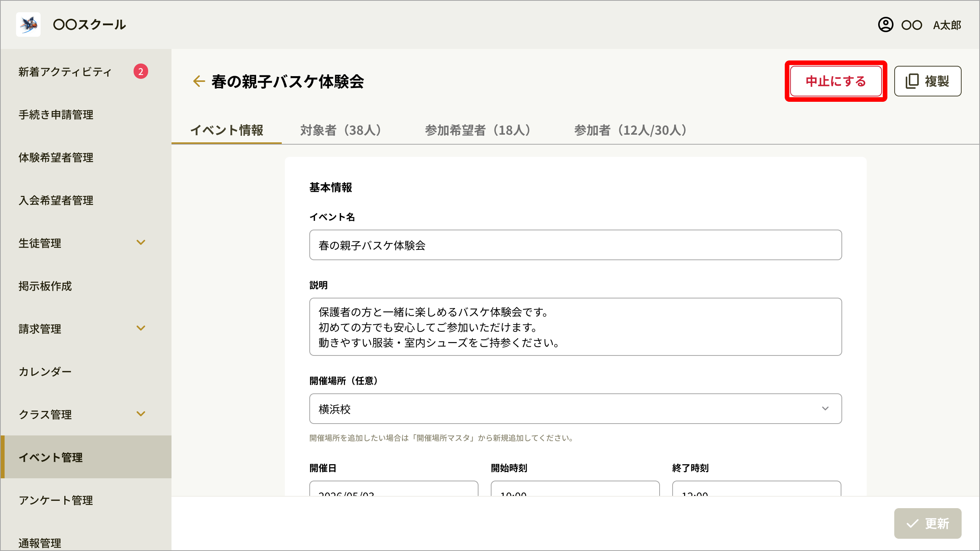Click the 開始時刻 time field

575,489
